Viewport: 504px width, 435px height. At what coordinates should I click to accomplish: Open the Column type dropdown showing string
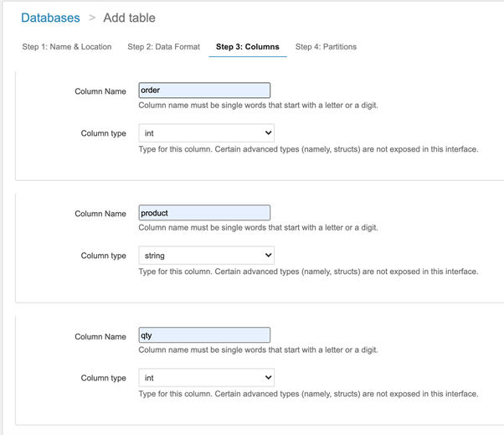206,256
